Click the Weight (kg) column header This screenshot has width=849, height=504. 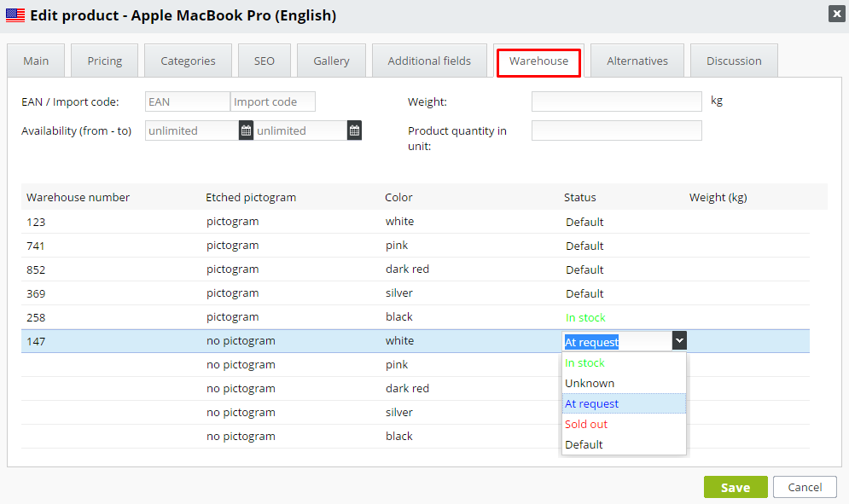coord(718,197)
